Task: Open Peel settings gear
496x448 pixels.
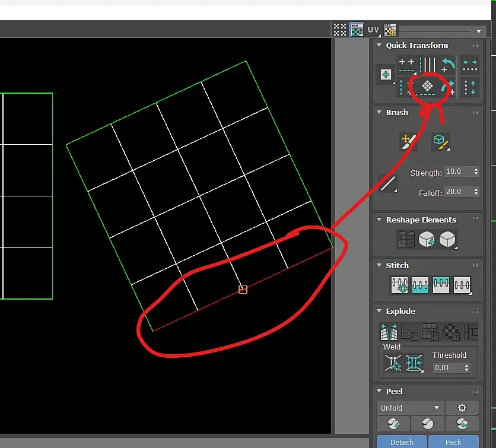Action: tap(462, 408)
